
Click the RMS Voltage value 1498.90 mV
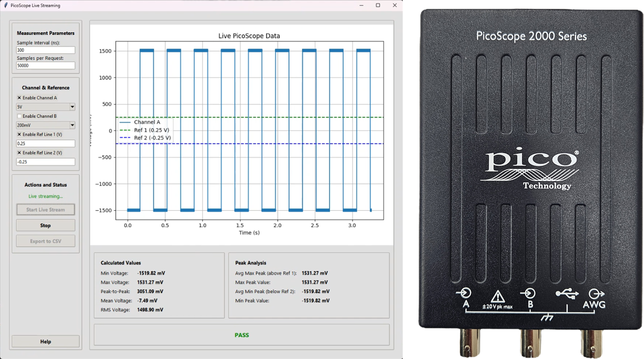pyautogui.click(x=151, y=310)
